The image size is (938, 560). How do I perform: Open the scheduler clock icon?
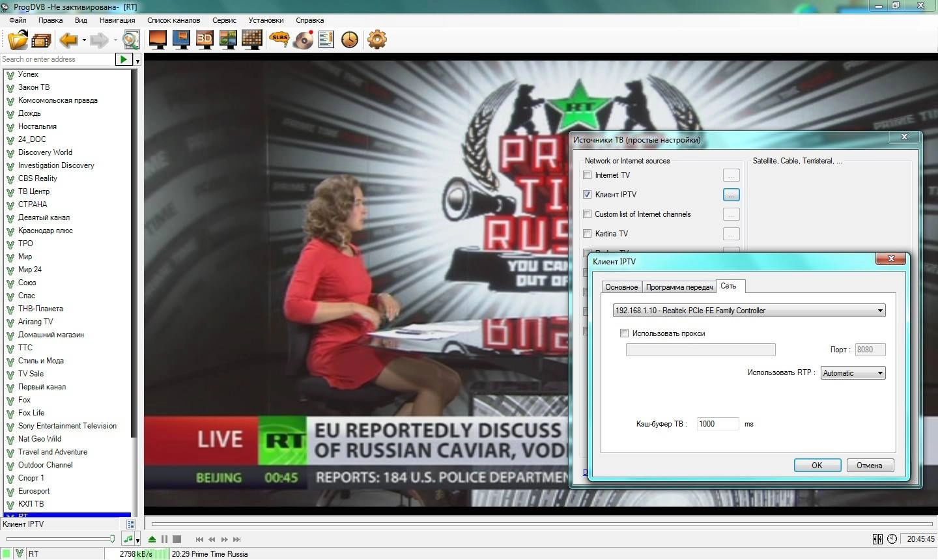point(350,40)
